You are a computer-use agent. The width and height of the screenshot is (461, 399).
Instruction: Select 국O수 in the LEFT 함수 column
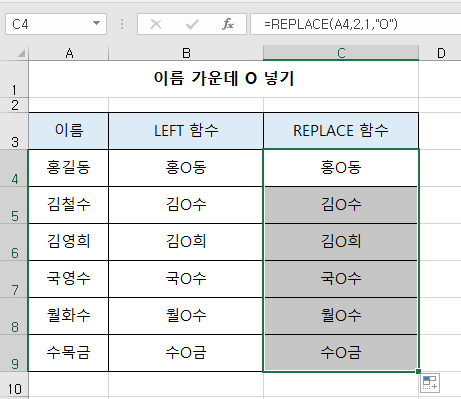tap(186, 279)
